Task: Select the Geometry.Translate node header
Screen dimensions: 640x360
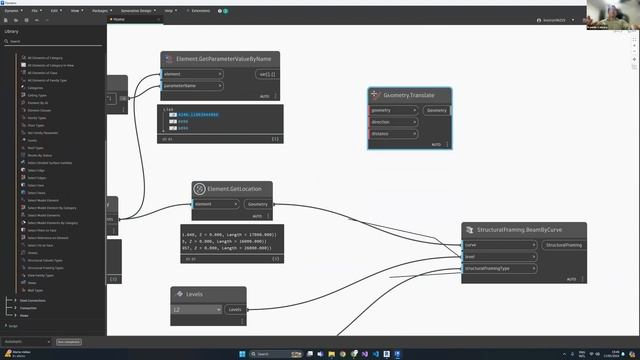Action: point(410,95)
